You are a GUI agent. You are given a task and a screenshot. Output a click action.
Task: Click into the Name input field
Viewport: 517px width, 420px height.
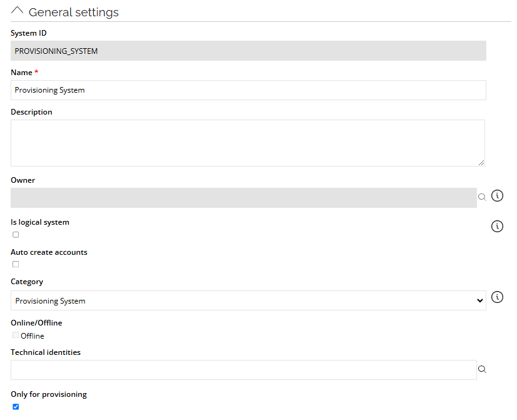248,90
